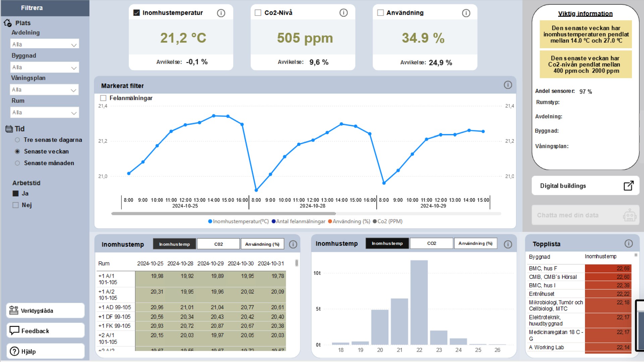Viewport: 644px width, 362px height.
Task: Click the chart's horizontal scrollbar
Action: coord(223,214)
